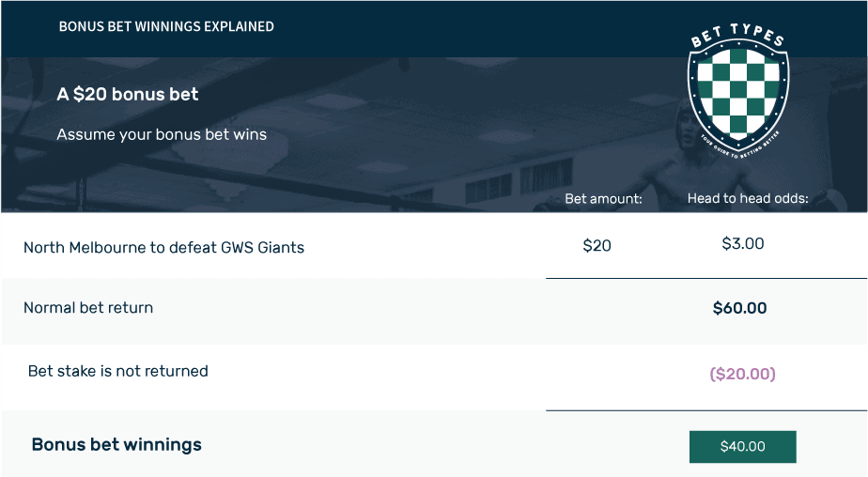Click the ceiling area of the banner photo
The width and height of the screenshot is (868, 477).
pyautogui.click(x=387, y=111)
